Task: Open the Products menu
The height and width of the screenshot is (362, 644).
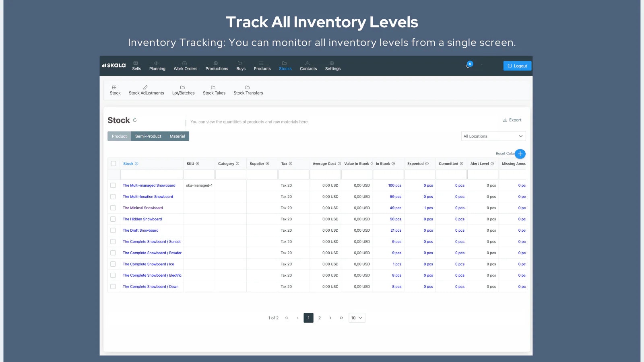Action: coord(262,66)
